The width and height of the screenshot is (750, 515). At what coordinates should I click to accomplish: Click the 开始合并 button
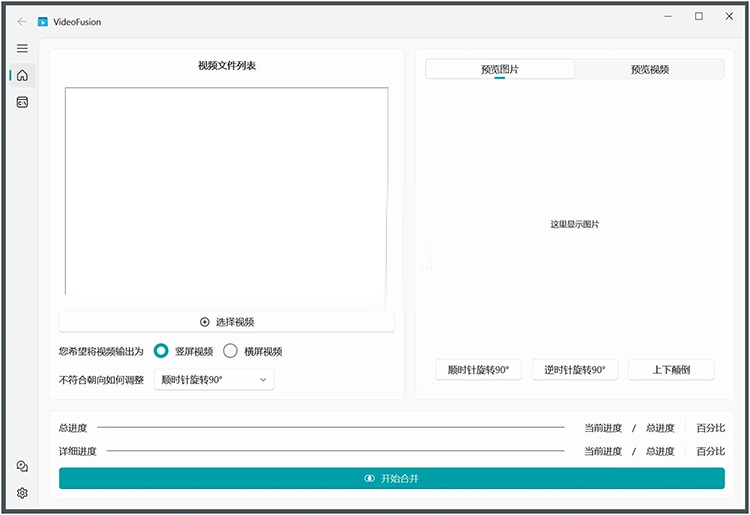[x=392, y=479]
